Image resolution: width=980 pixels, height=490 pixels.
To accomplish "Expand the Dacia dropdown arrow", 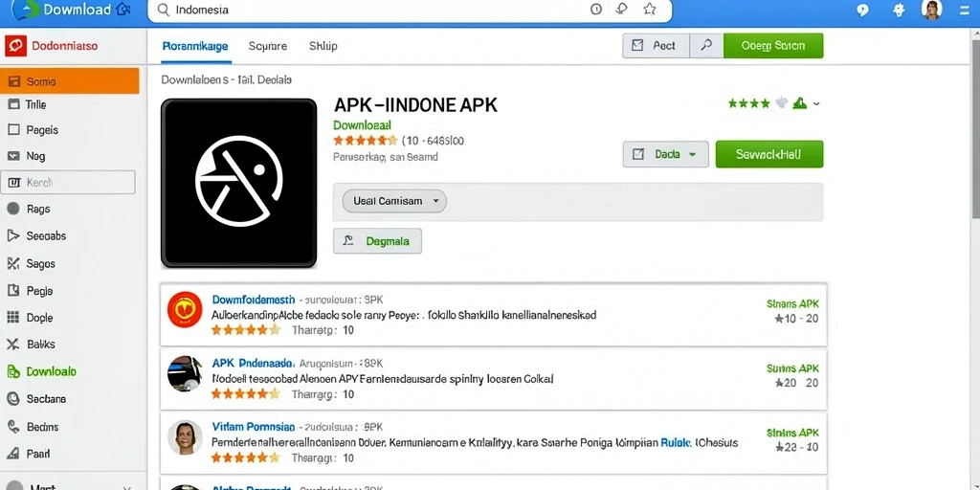I will coord(692,154).
